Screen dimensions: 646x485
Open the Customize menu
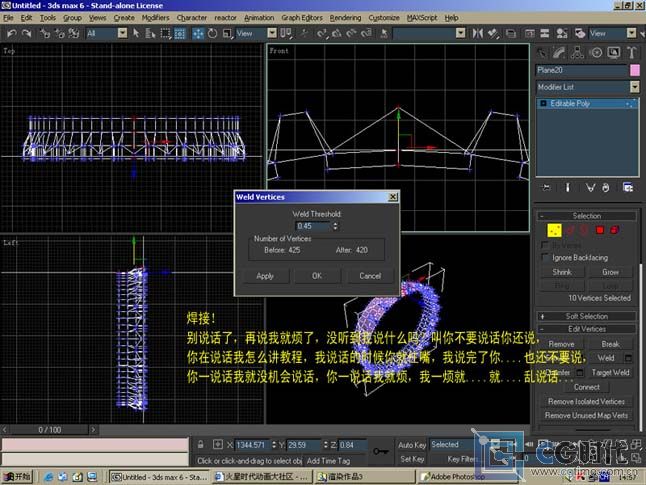384,18
